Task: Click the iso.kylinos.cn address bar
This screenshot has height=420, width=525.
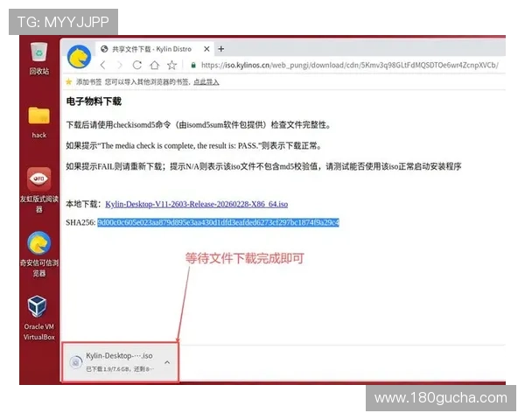Action: point(349,65)
